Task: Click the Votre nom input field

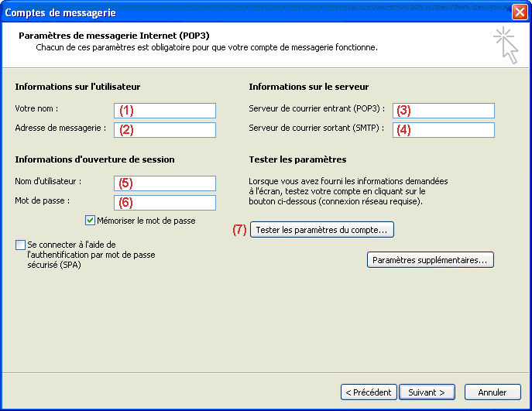Action: 165,111
